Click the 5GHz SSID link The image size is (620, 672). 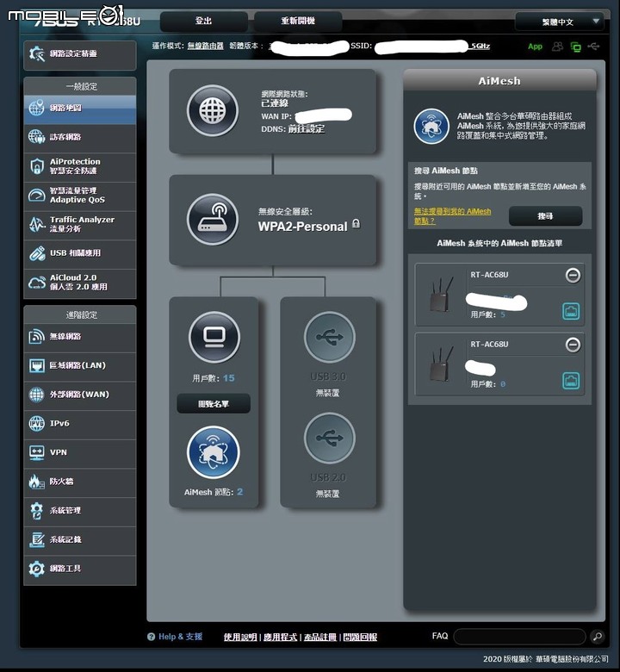480,46
